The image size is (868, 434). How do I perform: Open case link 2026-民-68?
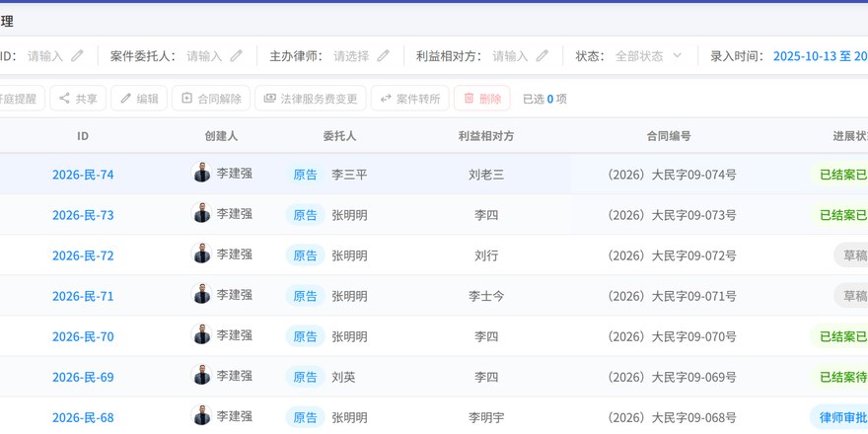83,417
